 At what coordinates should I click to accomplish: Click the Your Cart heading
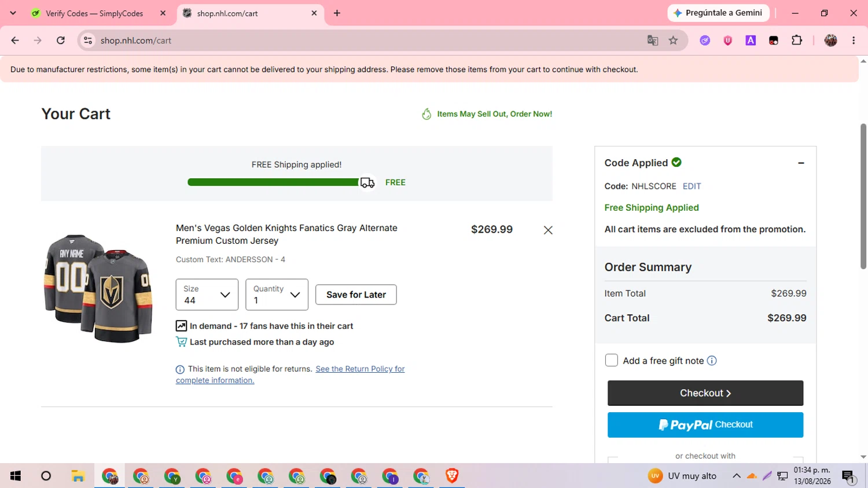click(x=76, y=114)
